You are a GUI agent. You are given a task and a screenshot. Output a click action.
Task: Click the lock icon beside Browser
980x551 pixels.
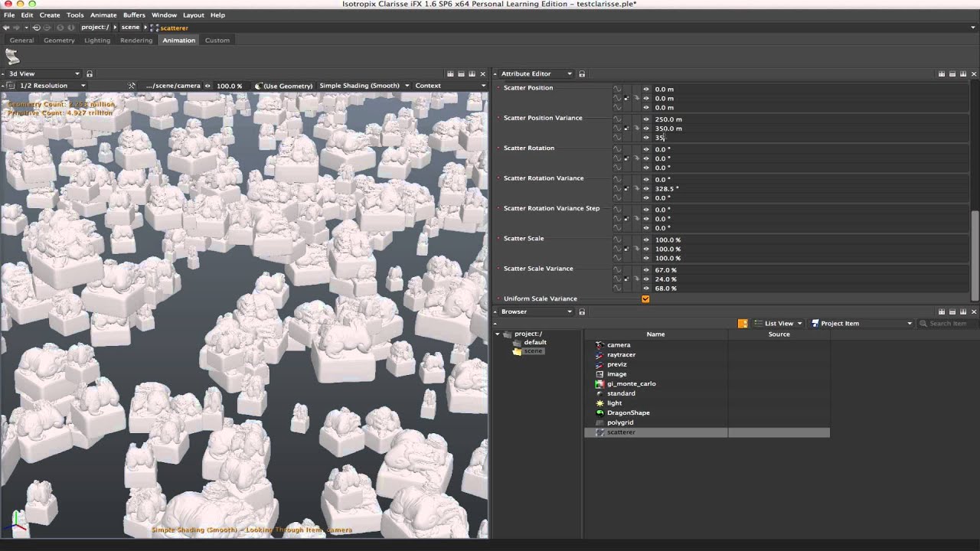click(x=582, y=312)
